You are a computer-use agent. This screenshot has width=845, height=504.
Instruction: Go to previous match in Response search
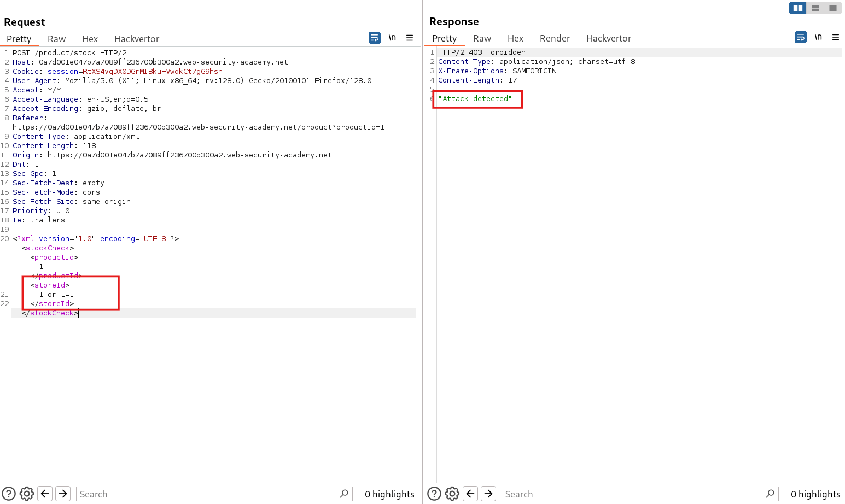pyautogui.click(x=470, y=494)
